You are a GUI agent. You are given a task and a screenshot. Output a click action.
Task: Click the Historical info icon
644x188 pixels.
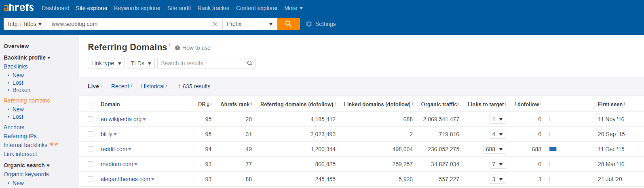[x=167, y=85]
